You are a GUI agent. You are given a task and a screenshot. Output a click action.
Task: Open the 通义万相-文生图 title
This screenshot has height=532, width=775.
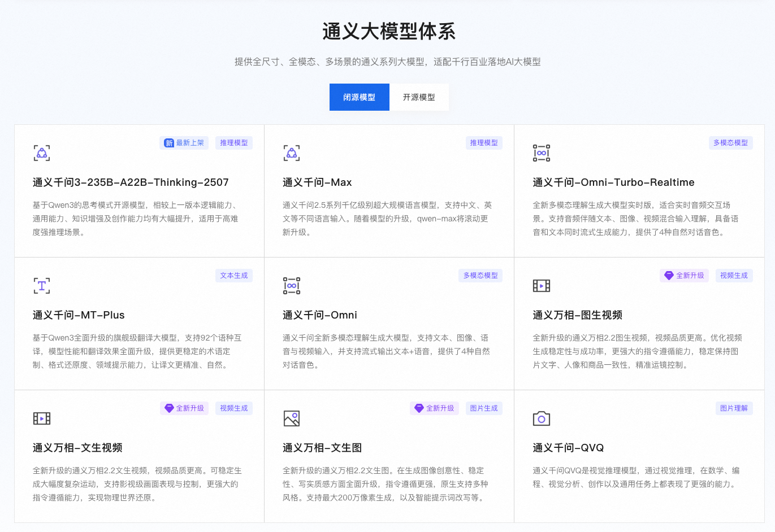[322, 448]
